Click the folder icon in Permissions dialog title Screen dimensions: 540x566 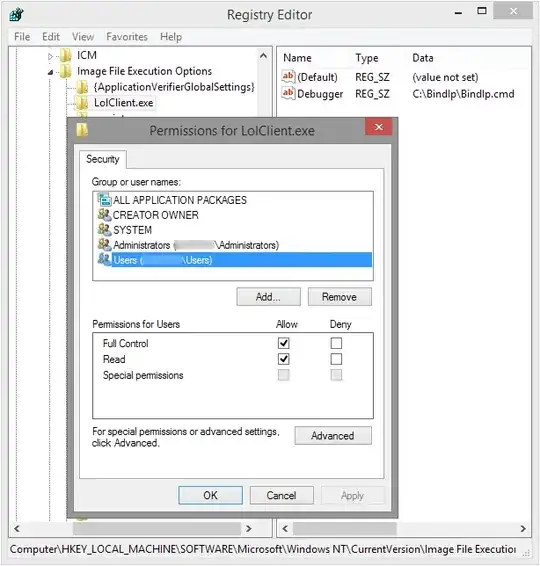82,130
